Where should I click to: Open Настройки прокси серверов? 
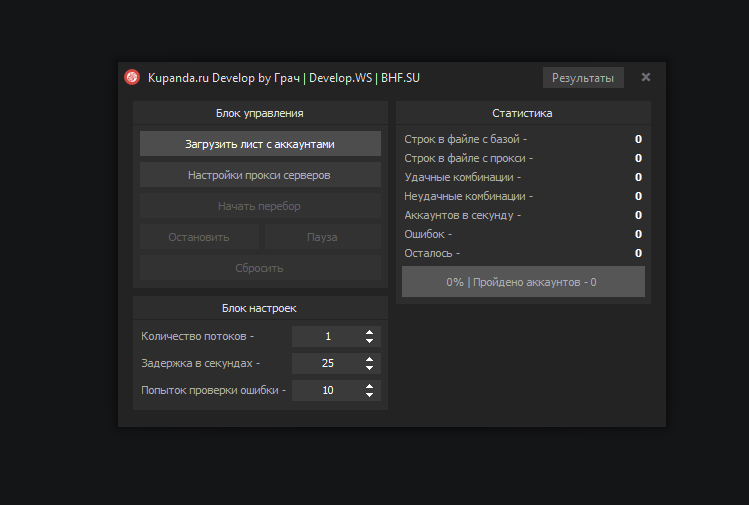point(260,175)
